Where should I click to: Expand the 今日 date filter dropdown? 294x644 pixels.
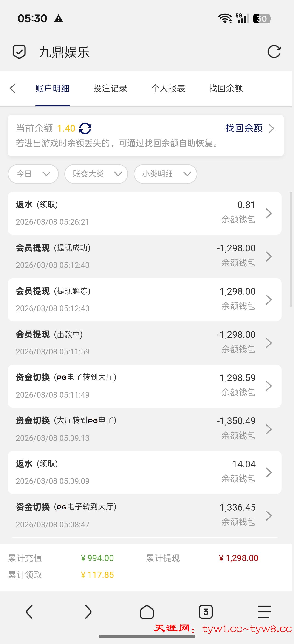click(x=33, y=174)
